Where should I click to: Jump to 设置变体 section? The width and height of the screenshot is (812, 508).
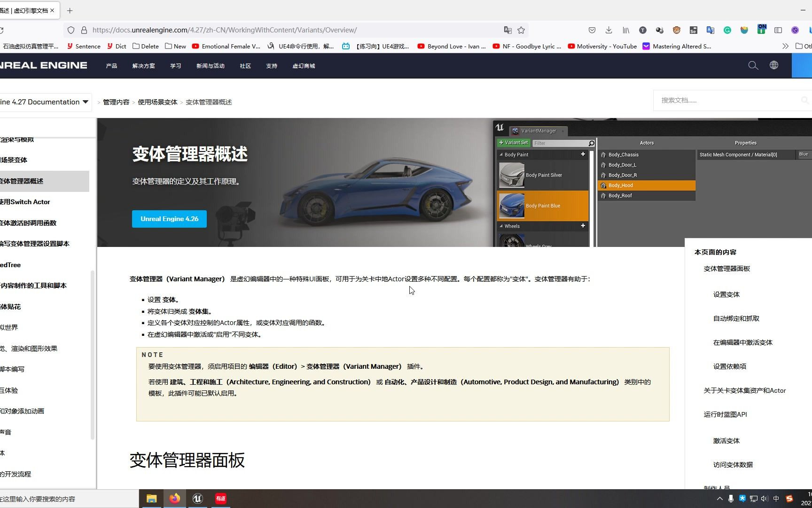click(x=726, y=294)
